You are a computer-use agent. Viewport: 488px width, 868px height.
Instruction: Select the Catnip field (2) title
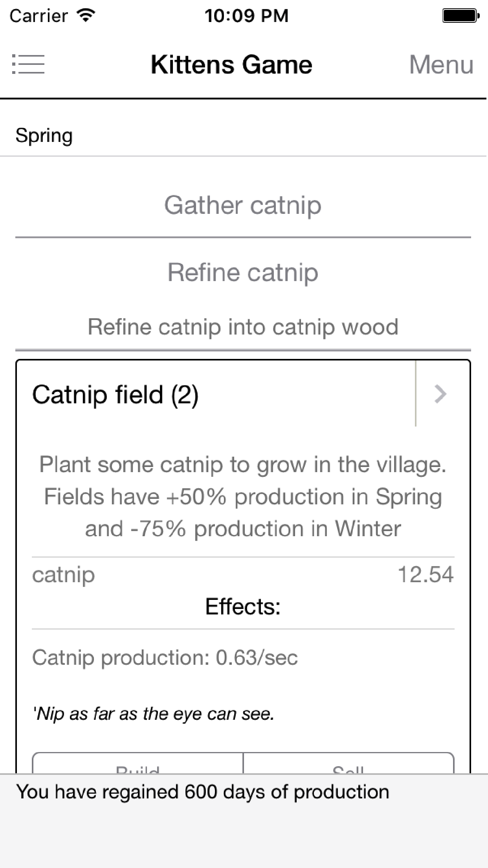tap(116, 394)
